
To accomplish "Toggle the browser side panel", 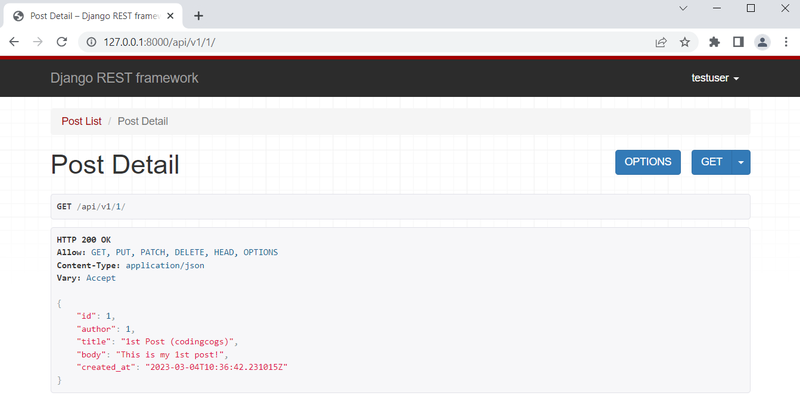I will click(738, 42).
